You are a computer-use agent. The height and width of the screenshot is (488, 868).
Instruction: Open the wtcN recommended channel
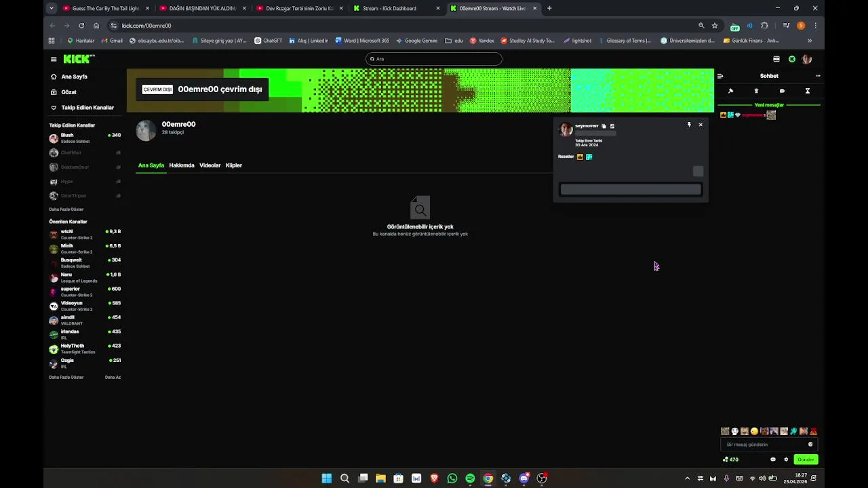coord(85,235)
